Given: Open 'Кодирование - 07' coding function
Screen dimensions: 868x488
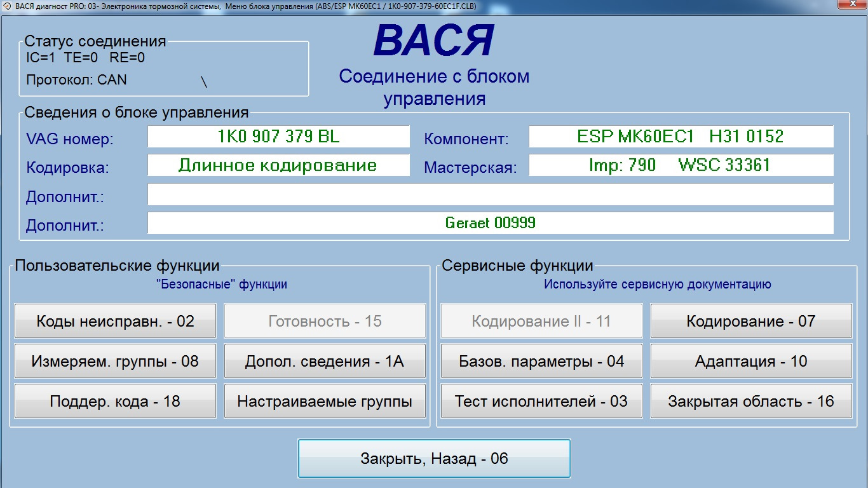Looking at the screenshot, I should (751, 321).
